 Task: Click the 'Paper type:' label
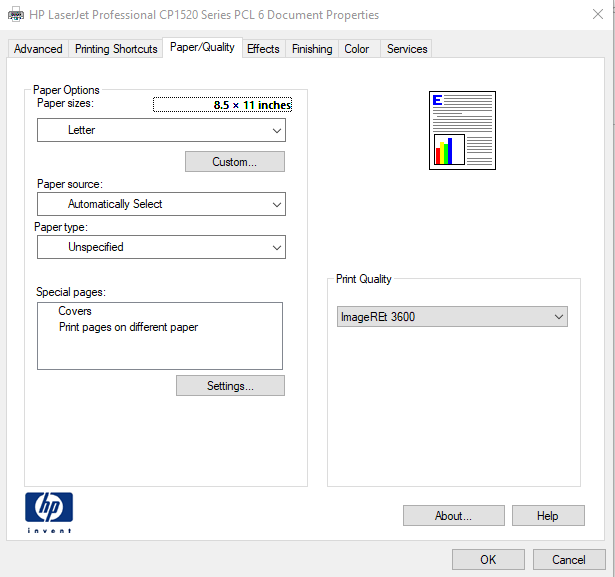click(x=61, y=227)
